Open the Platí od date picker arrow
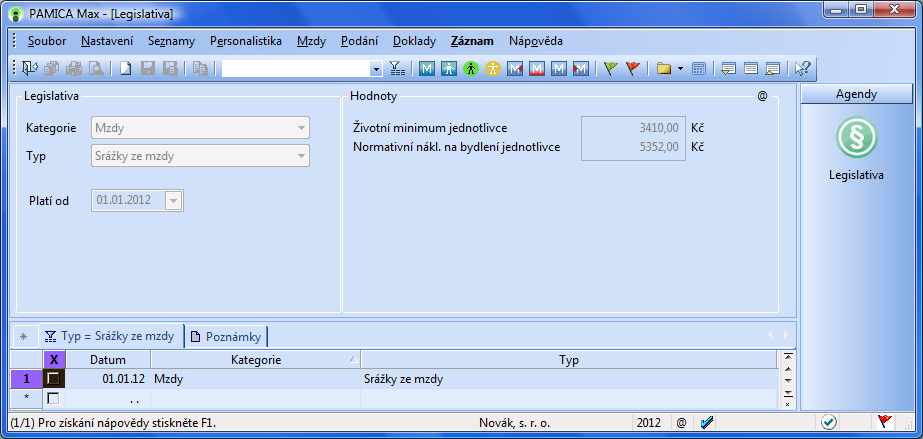The width and height of the screenshot is (923, 439). [x=174, y=201]
